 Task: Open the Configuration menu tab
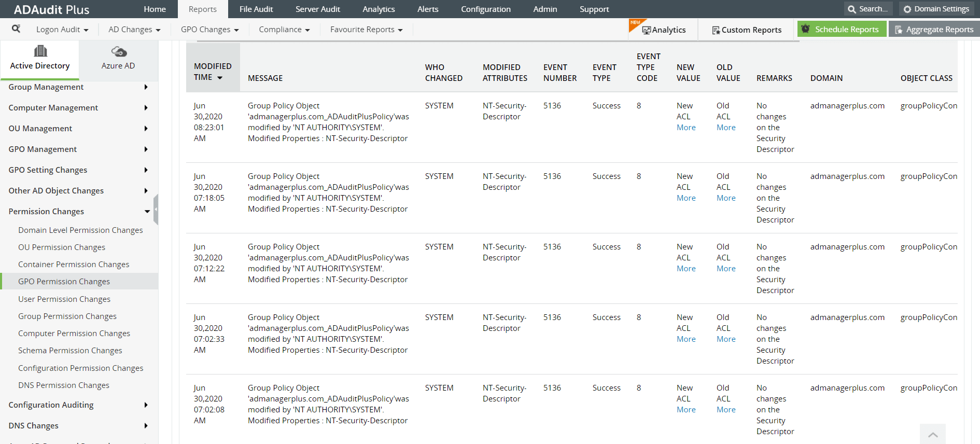click(485, 9)
